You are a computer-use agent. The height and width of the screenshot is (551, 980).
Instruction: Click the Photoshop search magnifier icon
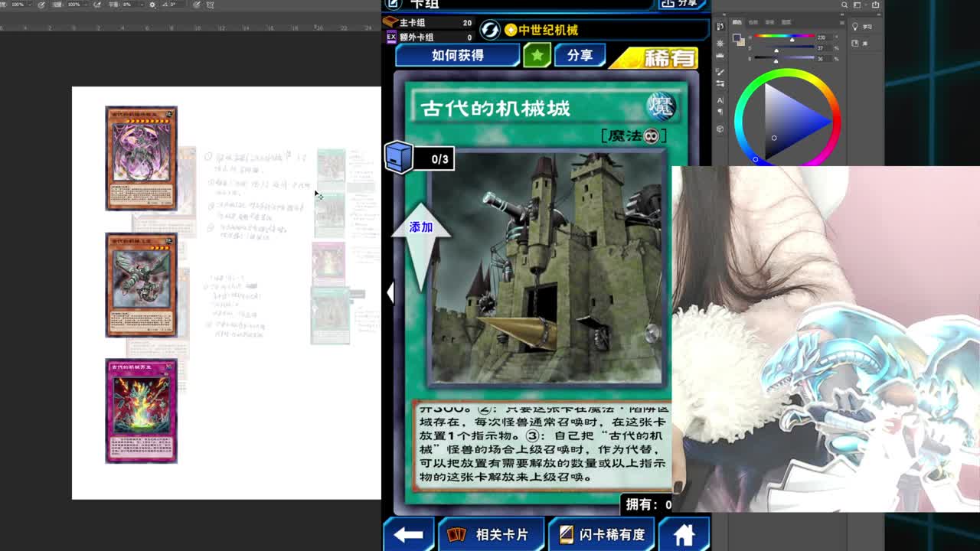[844, 5]
